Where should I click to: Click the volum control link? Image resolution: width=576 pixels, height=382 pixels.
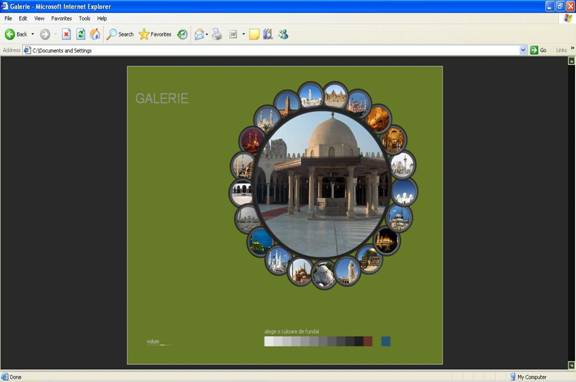pyautogui.click(x=153, y=342)
